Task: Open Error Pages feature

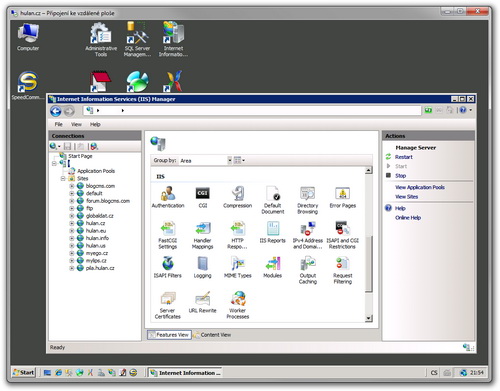Action: (343, 197)
